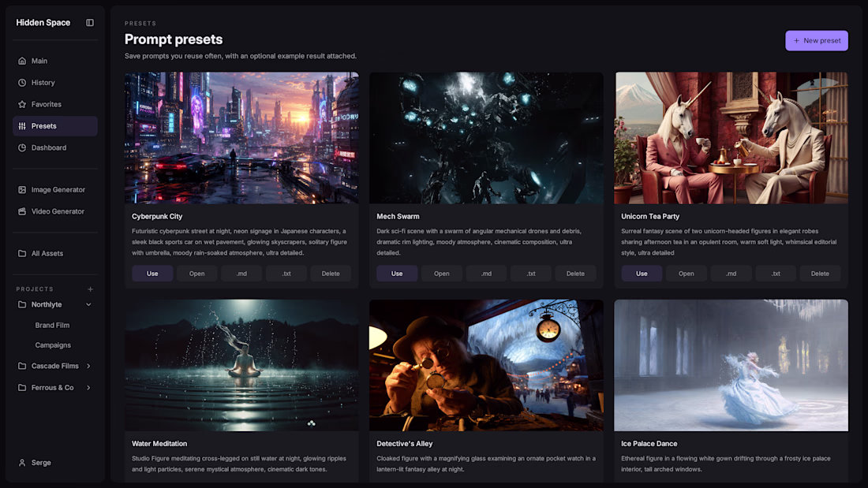Use the Unicorn Tea Party preset
Image resolution: width=868 pixels, height=488 pixels.
[x=642, y=274]
